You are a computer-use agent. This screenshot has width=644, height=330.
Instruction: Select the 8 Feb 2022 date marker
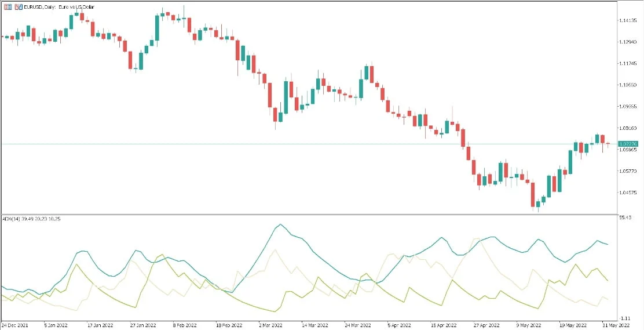[184, 325]
